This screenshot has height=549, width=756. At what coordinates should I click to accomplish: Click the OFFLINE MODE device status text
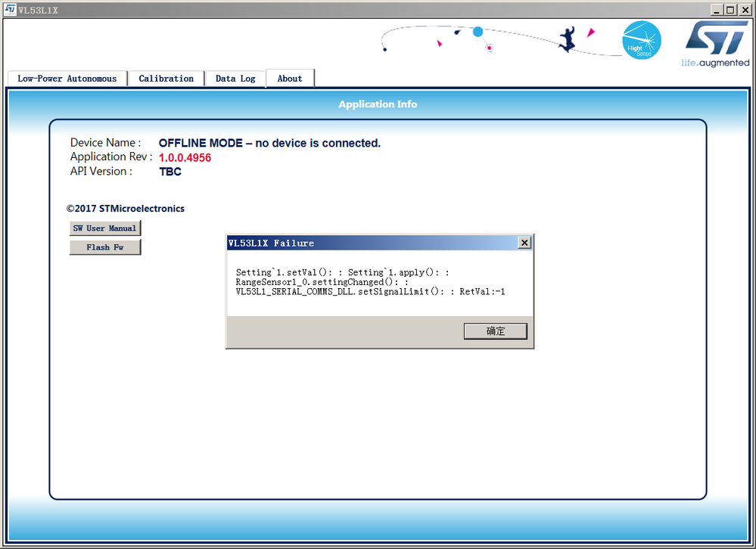(269, 143)
